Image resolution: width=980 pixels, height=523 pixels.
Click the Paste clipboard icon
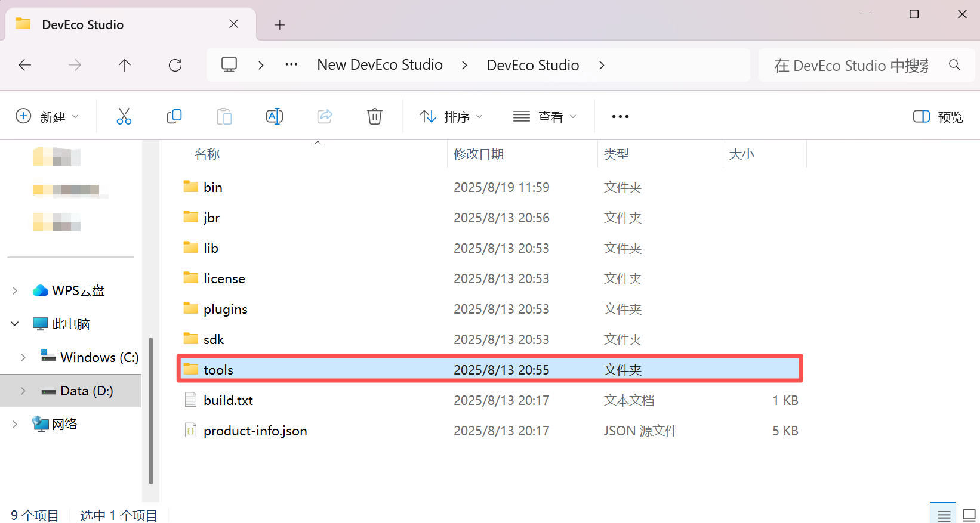click(x=224, y=116)
